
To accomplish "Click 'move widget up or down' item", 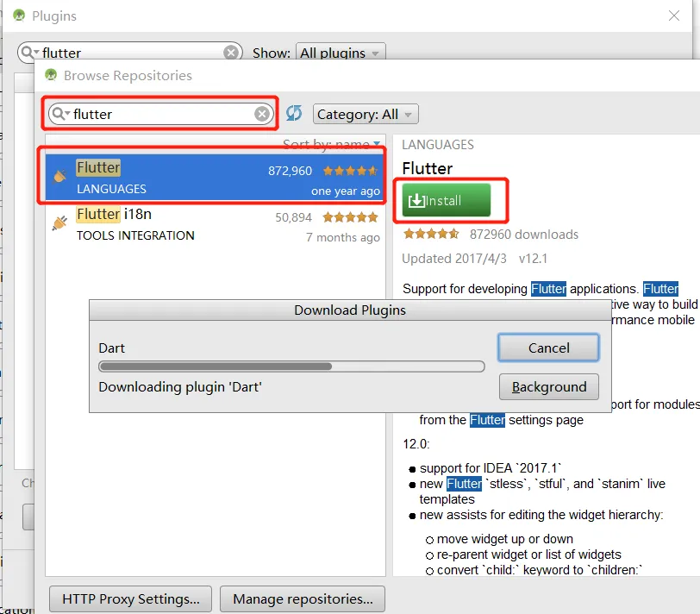I will point(505,539).
